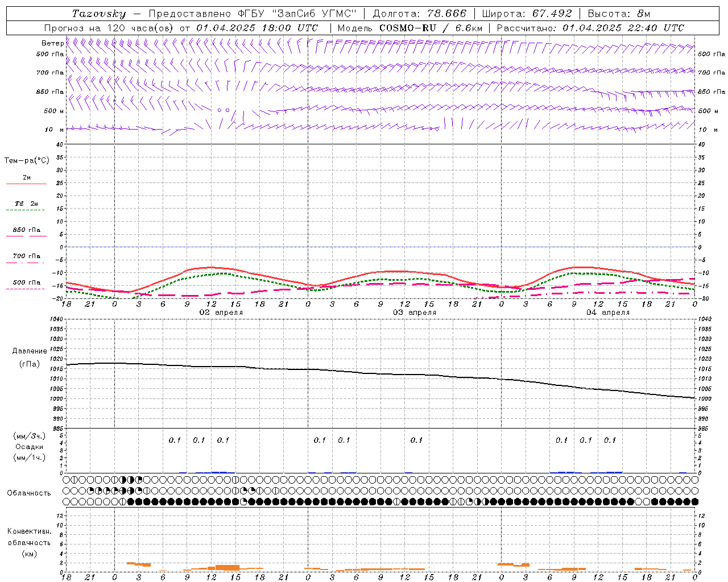Click the Облачность cloudiness row label
The width and height of the screenshot is (728, 582).
29,493
